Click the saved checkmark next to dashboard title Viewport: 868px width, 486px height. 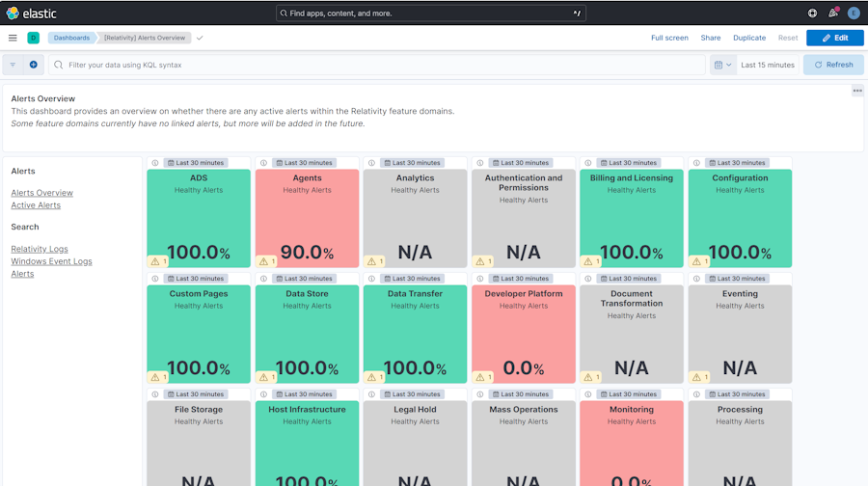200,38
